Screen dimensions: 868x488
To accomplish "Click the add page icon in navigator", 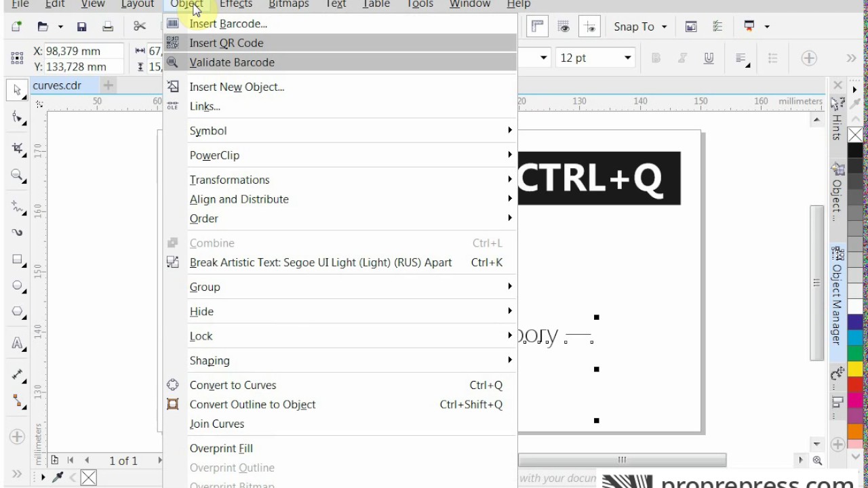I will coord(55,460).
